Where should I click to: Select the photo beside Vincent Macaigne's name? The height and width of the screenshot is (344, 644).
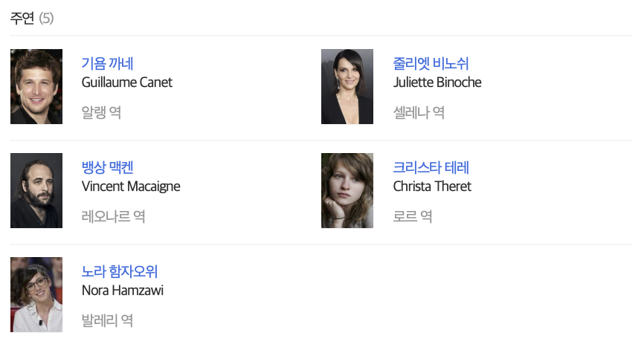tap(36, 191)
